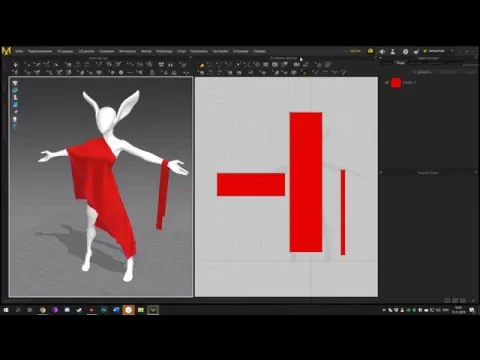
Task: Click the round info icon in the top bar
Action: [406, 51]
